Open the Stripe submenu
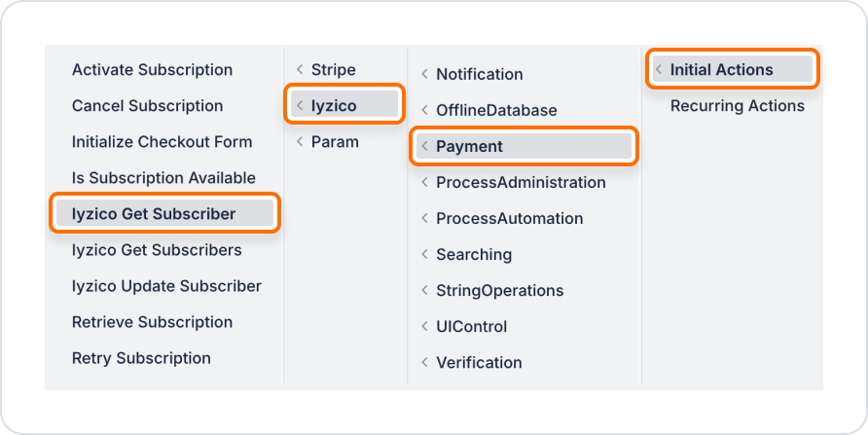868x435 pixels. pos(333,70)
